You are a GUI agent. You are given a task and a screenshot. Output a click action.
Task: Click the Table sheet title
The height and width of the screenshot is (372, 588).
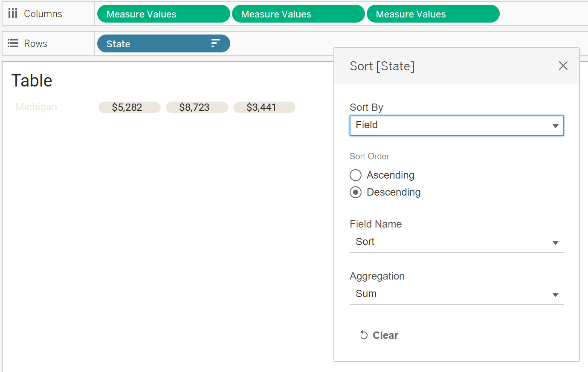[x=32, y=81]
